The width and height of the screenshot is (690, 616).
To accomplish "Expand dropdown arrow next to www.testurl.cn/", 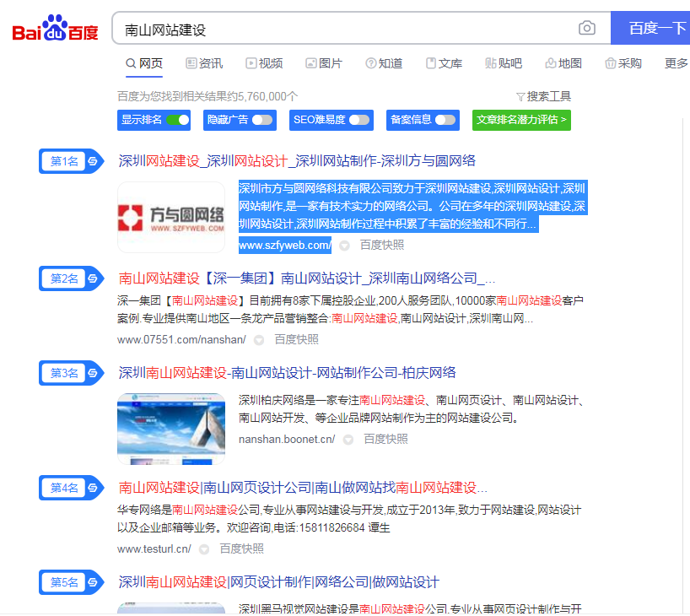I will (x=204, y=549).
